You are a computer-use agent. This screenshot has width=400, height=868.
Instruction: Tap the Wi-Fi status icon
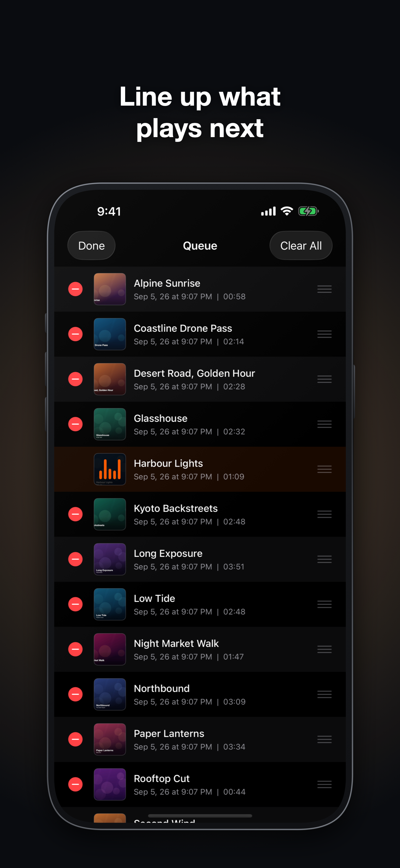(287, 211)
